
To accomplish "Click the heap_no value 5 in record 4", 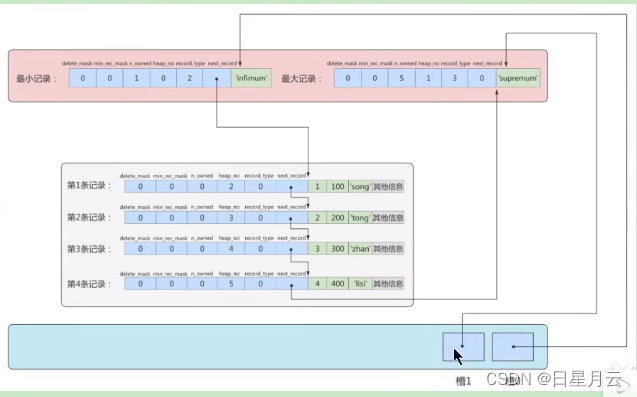I will [x=231, y=284].
